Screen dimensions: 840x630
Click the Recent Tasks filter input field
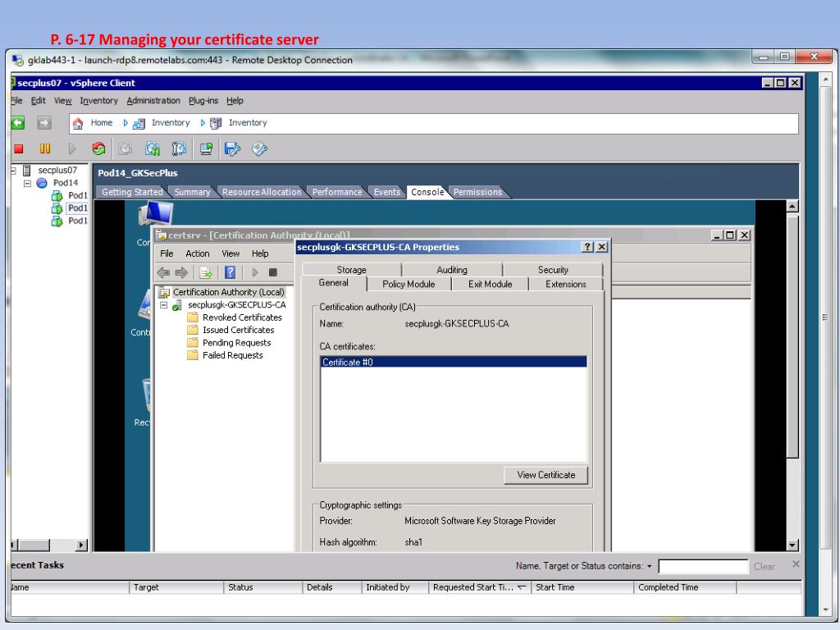point(703,566)
